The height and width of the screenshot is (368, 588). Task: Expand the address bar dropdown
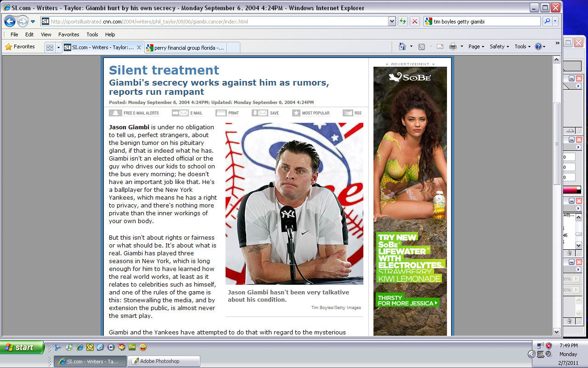[x=392, y=21]
